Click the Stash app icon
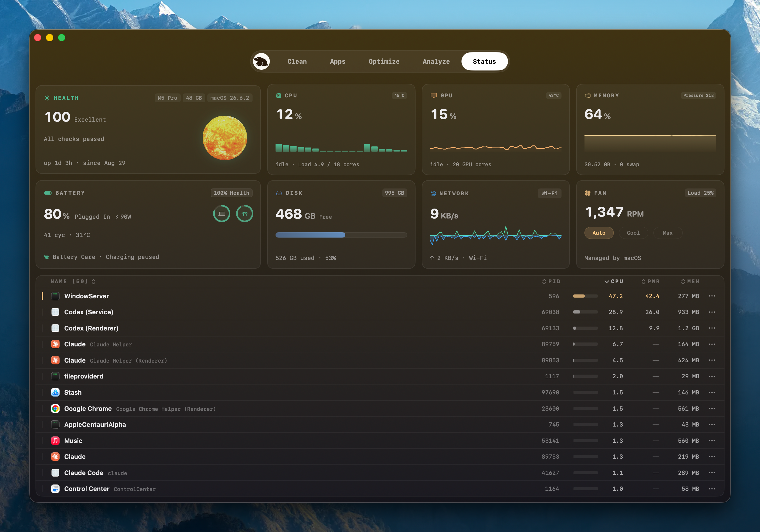The width and height of the screenshot is (760, 532). (x=55, y=392)
